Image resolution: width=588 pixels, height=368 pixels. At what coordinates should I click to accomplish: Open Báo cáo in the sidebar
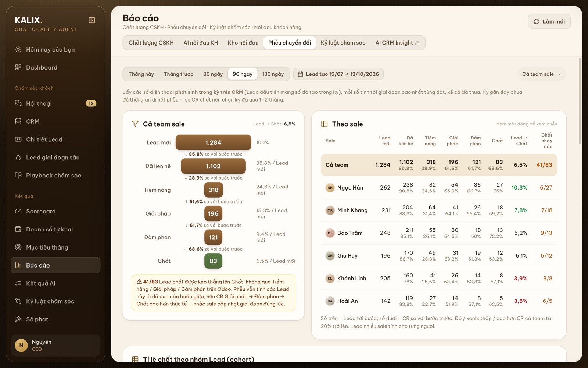(x=55, y=265)
